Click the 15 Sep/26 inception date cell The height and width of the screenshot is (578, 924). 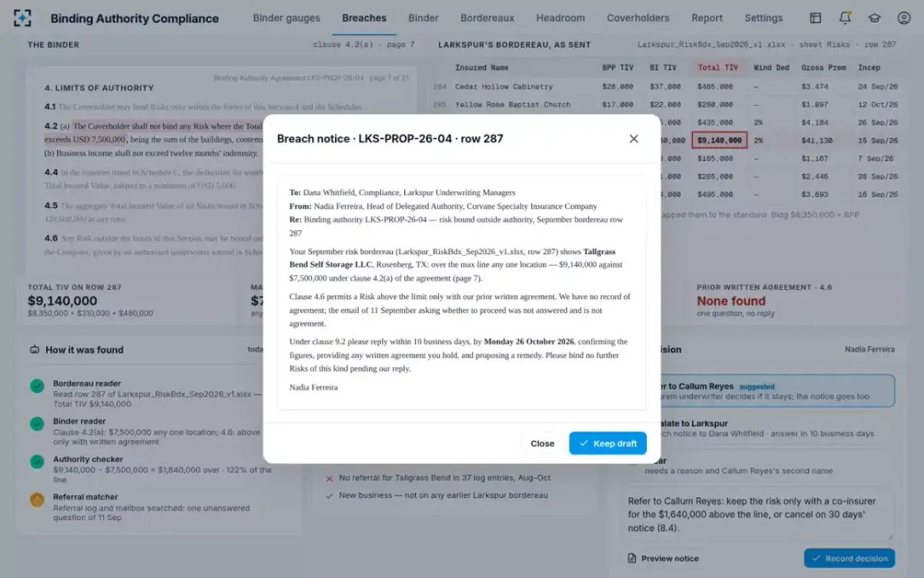click(878, 140)
